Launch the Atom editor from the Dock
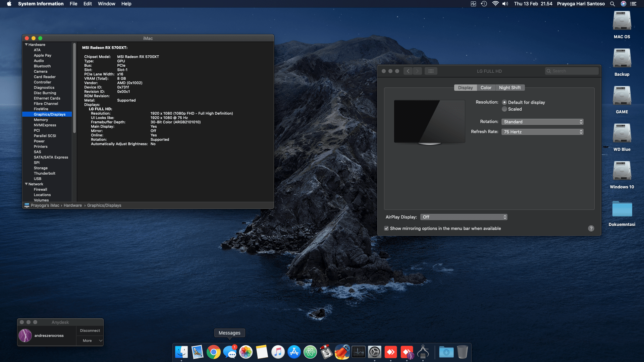The width and height of the screenshot is (644, 362). click(310, 352)
